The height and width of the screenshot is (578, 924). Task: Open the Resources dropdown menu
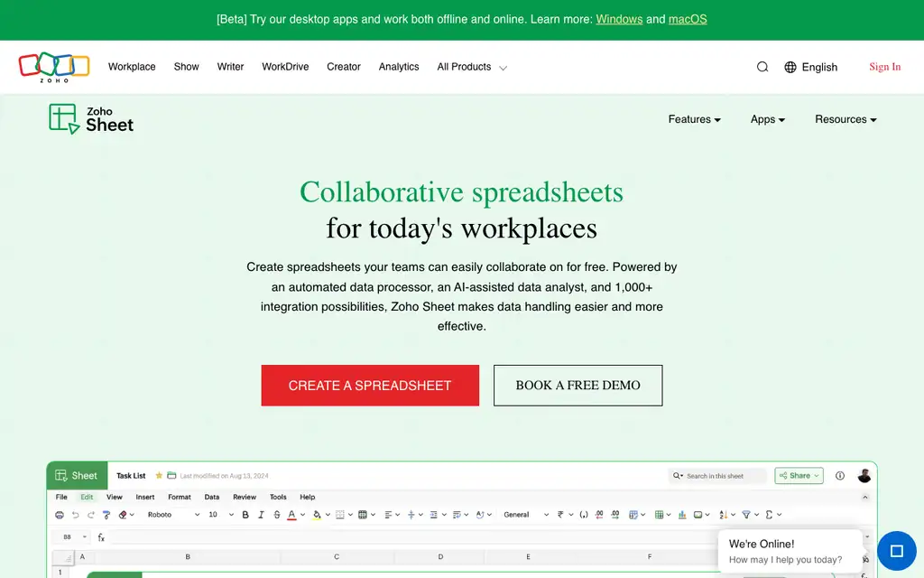click(x=845, y=119)
